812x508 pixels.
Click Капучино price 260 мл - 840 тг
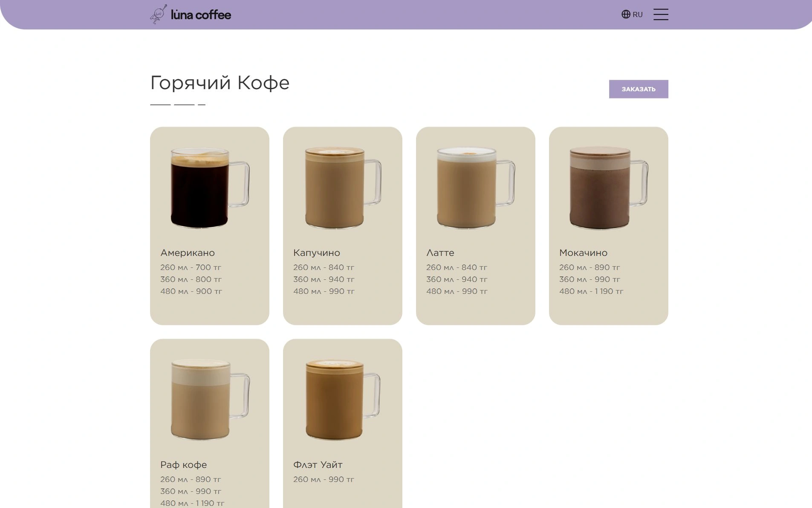(x=324, y=267)
